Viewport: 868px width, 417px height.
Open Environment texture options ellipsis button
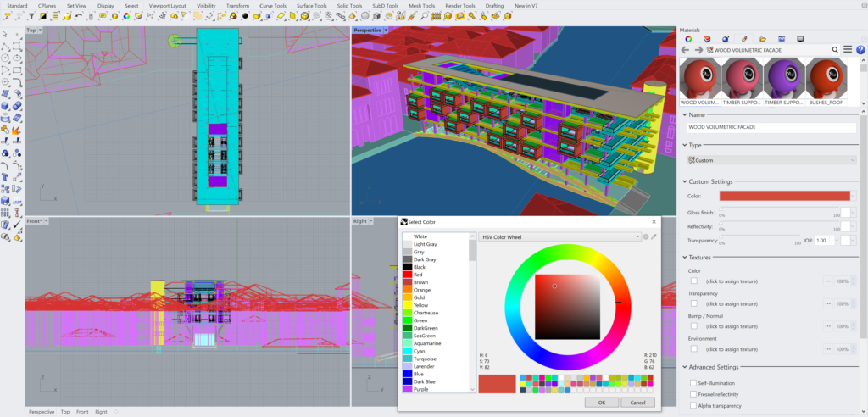click(827, 349)
